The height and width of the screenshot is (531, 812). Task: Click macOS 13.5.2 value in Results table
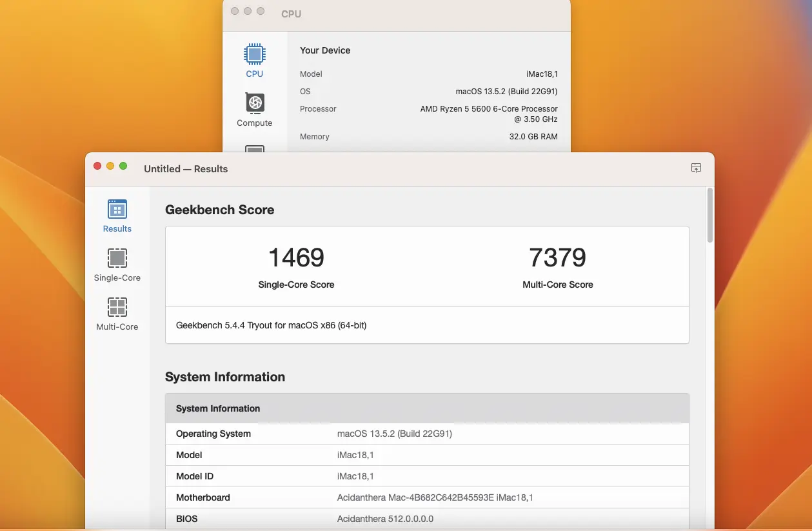click(x=395, y=434)
